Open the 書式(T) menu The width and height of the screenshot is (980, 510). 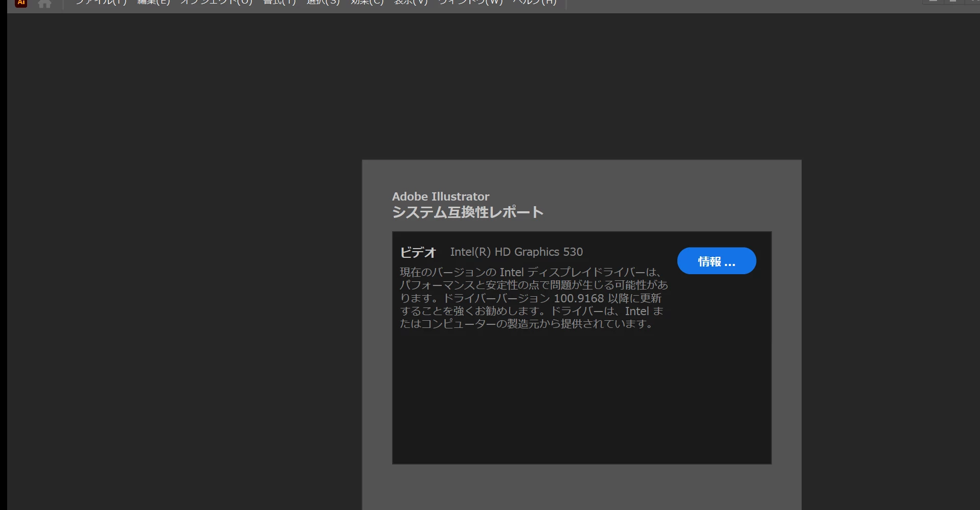coord(279,3)
